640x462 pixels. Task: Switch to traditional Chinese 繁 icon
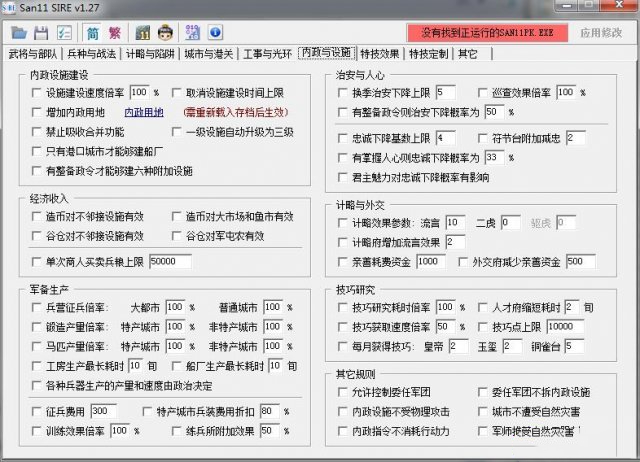[115, 33]
